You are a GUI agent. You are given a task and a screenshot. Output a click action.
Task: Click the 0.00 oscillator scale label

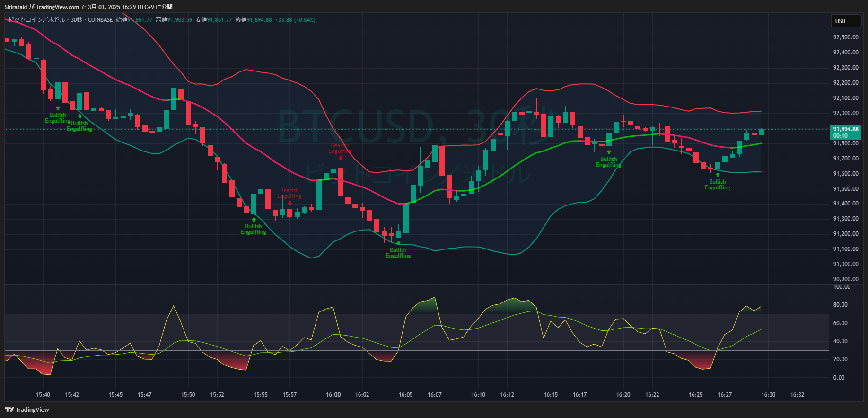point(839,378)
